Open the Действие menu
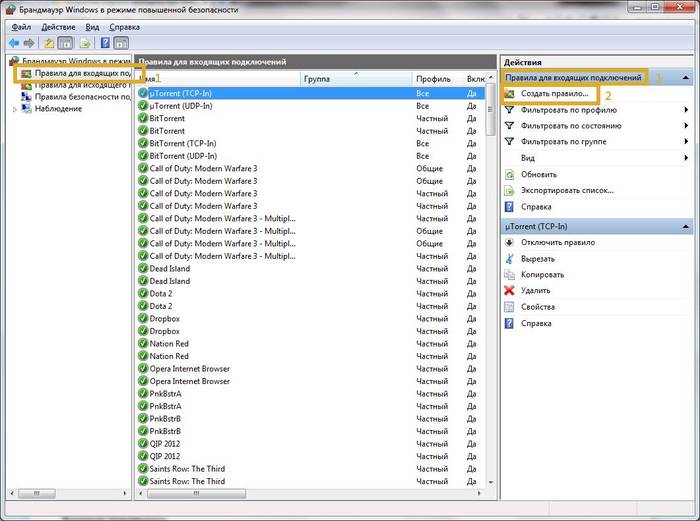 click(57, 27)
